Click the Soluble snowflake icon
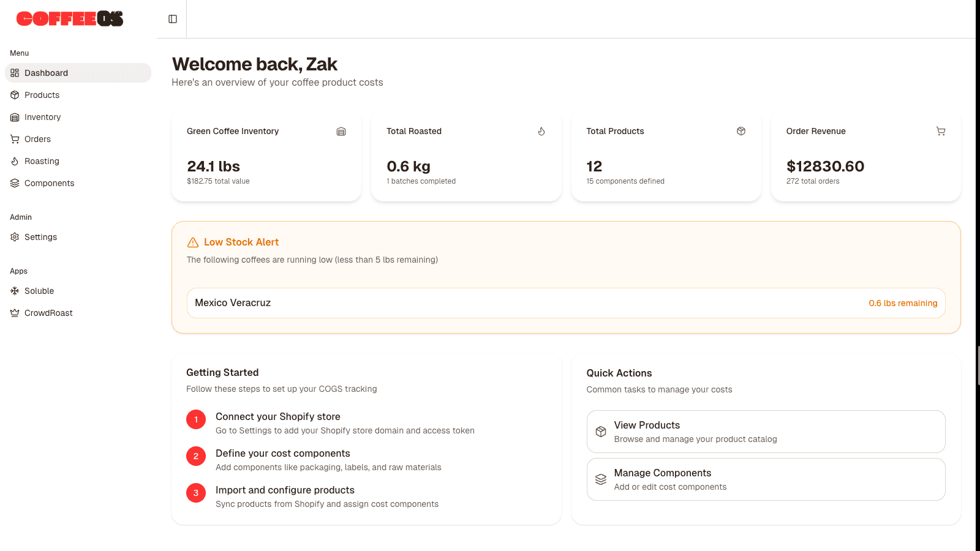Image resolution: width=980 pixels, height=551 pixels. (15, 291)
